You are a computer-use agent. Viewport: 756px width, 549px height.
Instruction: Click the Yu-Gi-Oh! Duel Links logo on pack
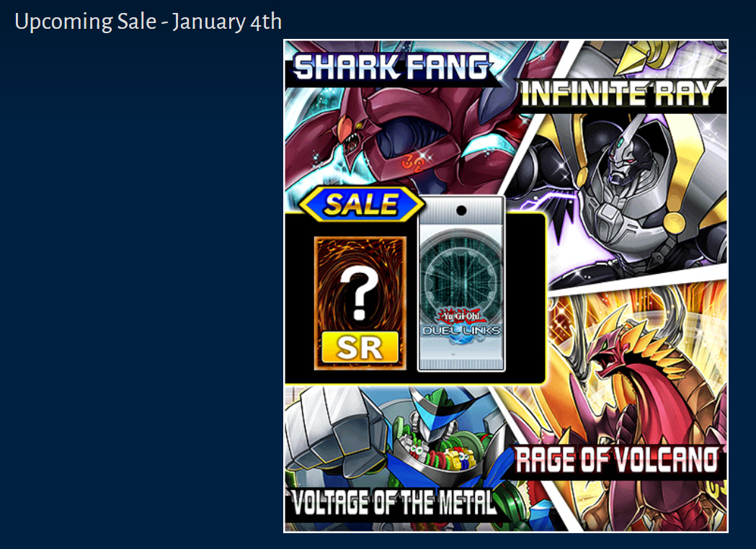tap(461, 324)
